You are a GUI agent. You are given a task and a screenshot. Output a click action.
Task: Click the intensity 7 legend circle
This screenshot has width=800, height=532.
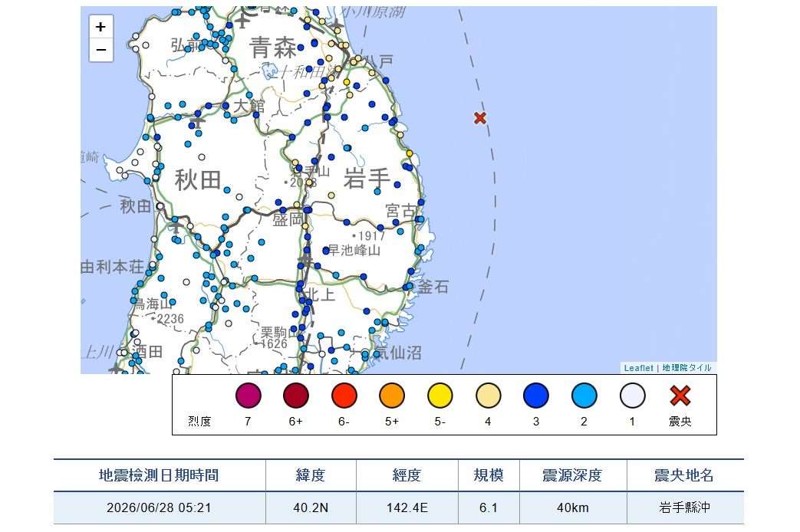point(248,396)
